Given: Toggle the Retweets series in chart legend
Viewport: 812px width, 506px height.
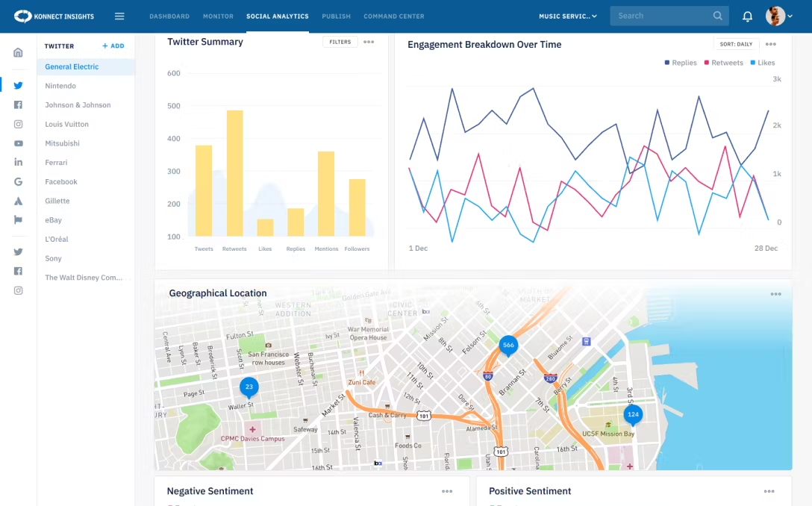Looking at the screenshot, I should tap(722, 63).
